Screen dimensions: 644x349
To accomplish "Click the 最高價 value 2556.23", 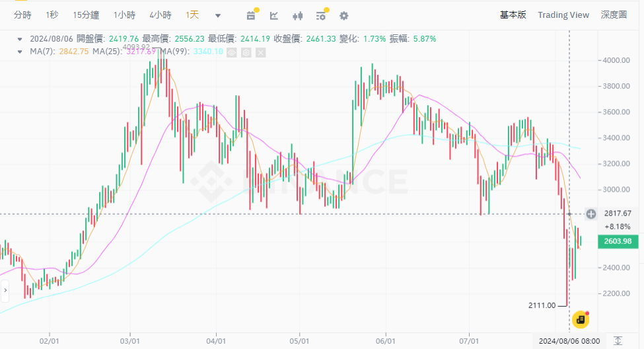I will 190,38.
